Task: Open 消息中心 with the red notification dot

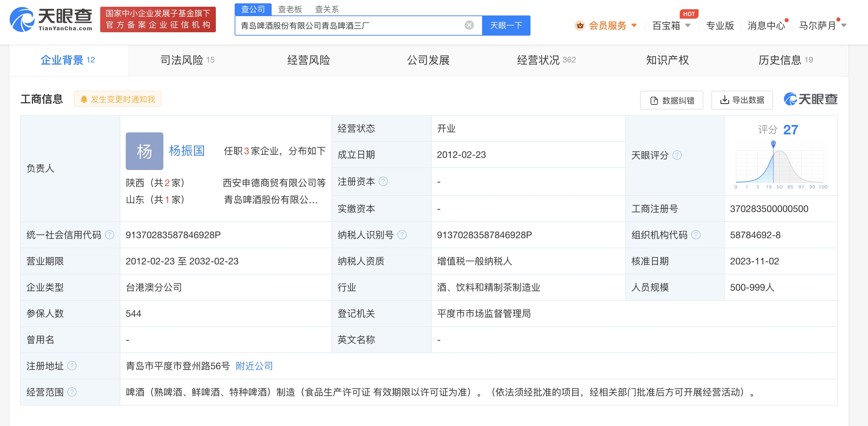Action: click(766, 26)
